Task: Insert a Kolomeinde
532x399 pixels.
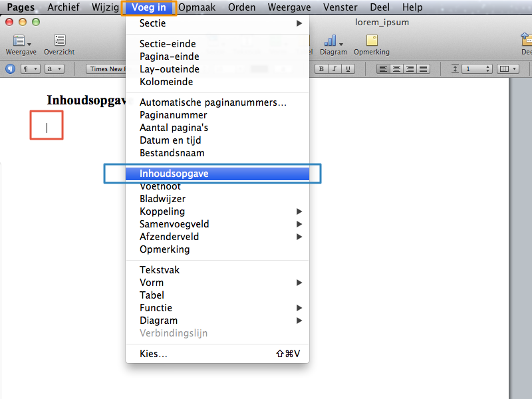Action: point(217,81)
